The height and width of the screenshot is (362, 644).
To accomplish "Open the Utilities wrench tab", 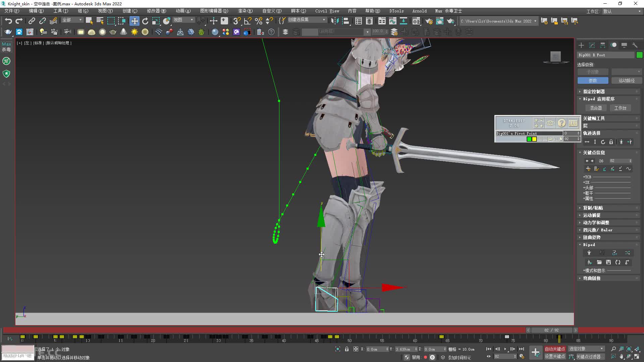I will (635, 45).
